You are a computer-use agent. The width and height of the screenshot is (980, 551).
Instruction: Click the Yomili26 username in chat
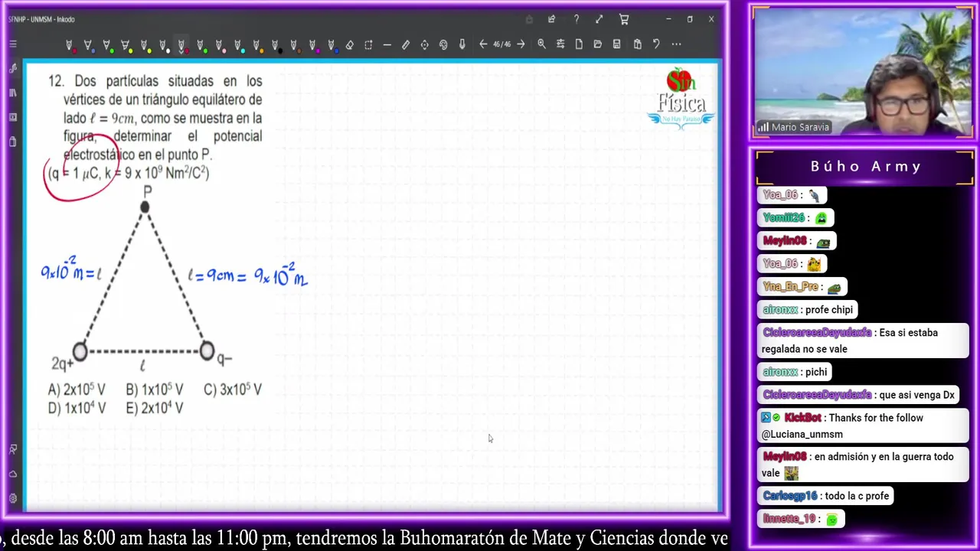(786, 218)
